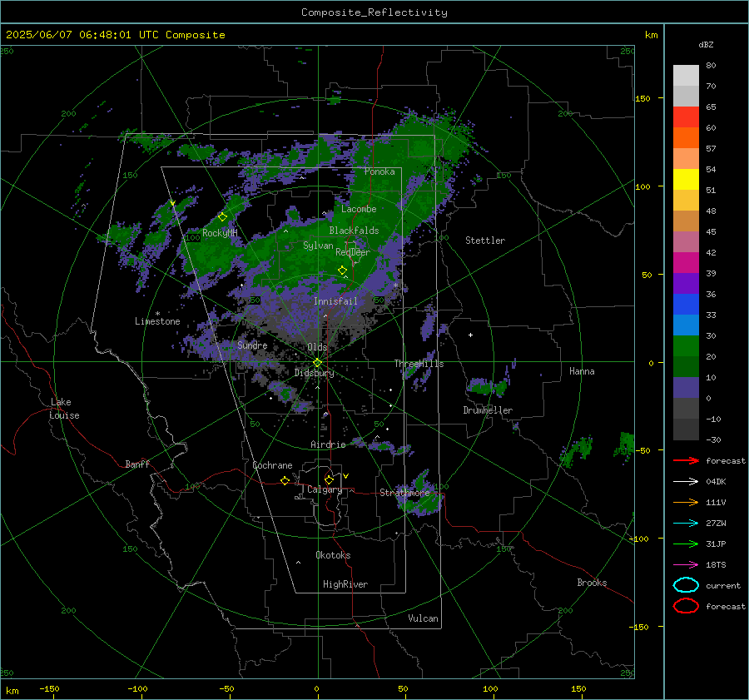Click the light gray 80 dBZ swatch
The width and height of the screenshot is (749, 700).
pos(686,75)
